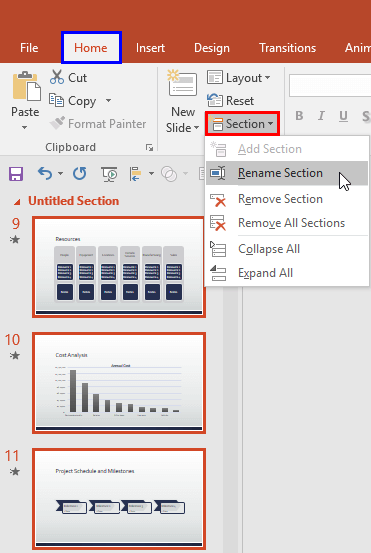Collapse the Untitled Section triangle
This screenshot has height=553, width=371.
17,202
